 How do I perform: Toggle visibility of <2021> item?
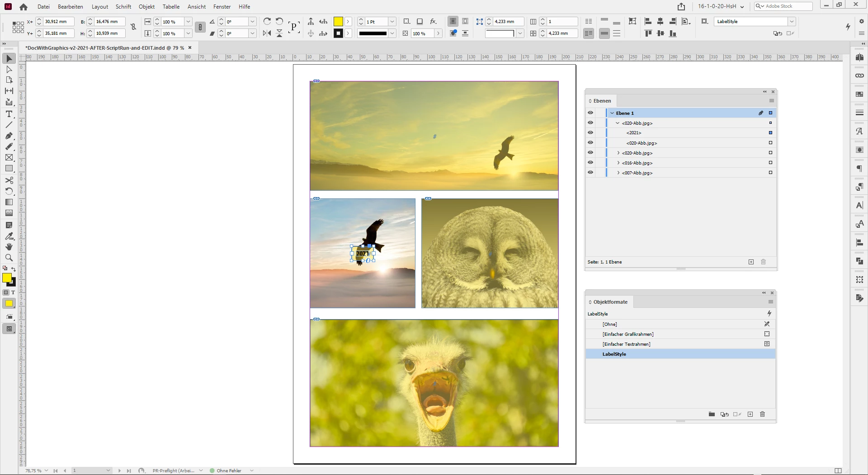pyautogui.click(x=590, y=133)
